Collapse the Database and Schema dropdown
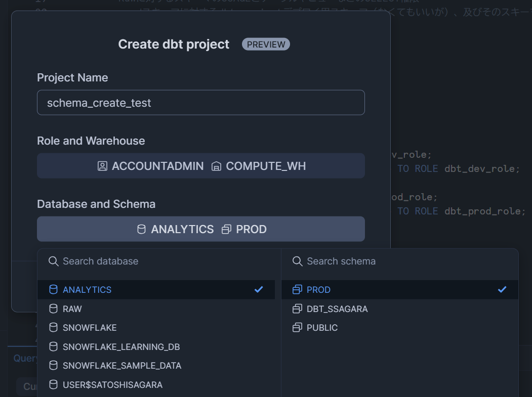 tap(201, 229)
